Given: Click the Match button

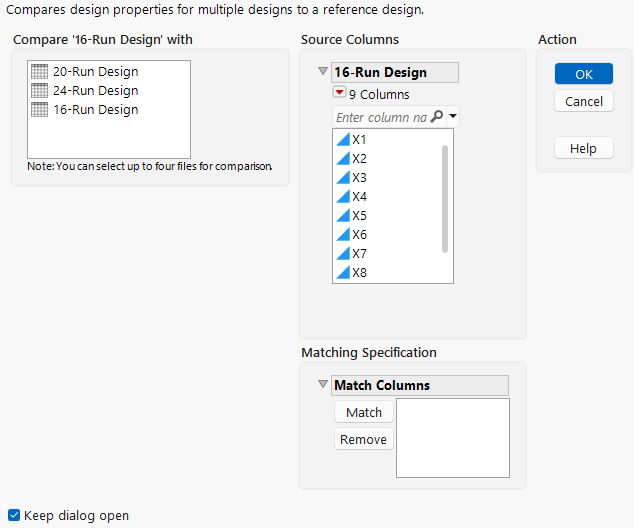Looking at the screenshot, I should pyautogui.click(x=364, y=413).
